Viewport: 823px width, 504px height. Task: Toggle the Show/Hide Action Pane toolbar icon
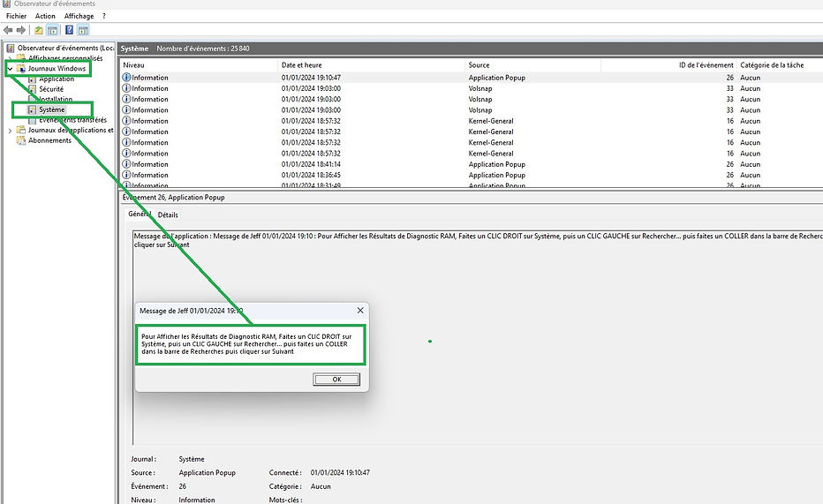pos(83,30)
